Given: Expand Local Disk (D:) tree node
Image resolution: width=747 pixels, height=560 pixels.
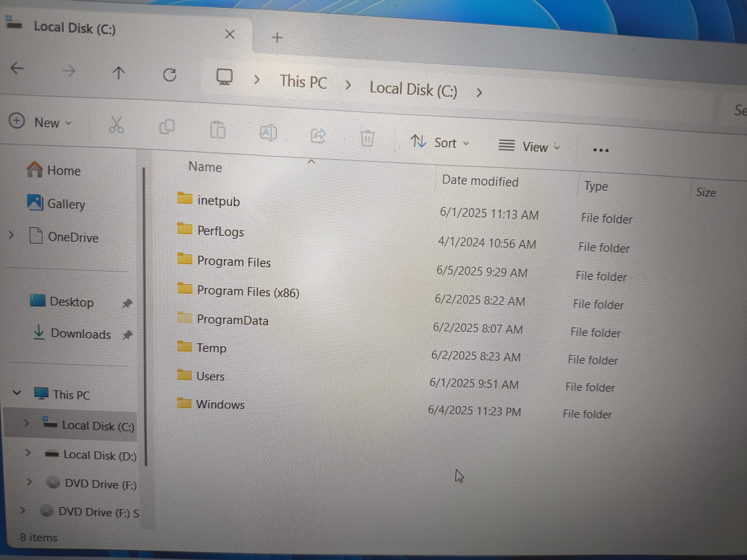Looking at the screenshot, I should pyautogui.click(x=28, y=453).
